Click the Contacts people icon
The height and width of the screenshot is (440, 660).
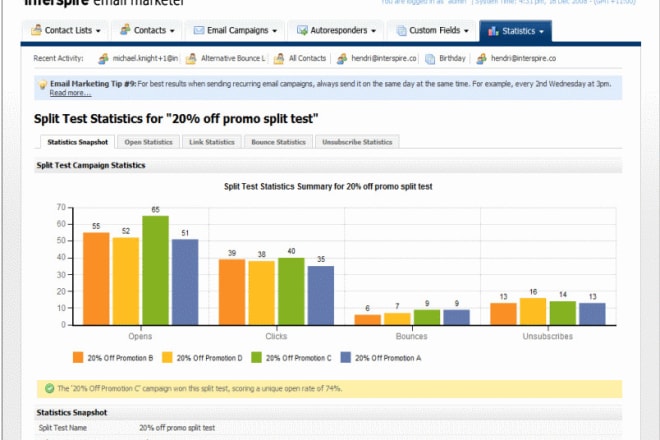point(125,29)
